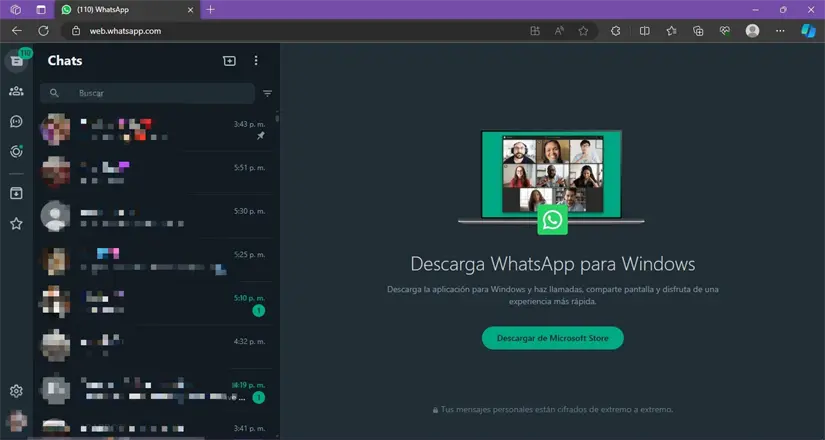The height and width of the screenshot is (440, 825).
Task: Open browser Extensions puzzle icon
Action: pos(616,31)
